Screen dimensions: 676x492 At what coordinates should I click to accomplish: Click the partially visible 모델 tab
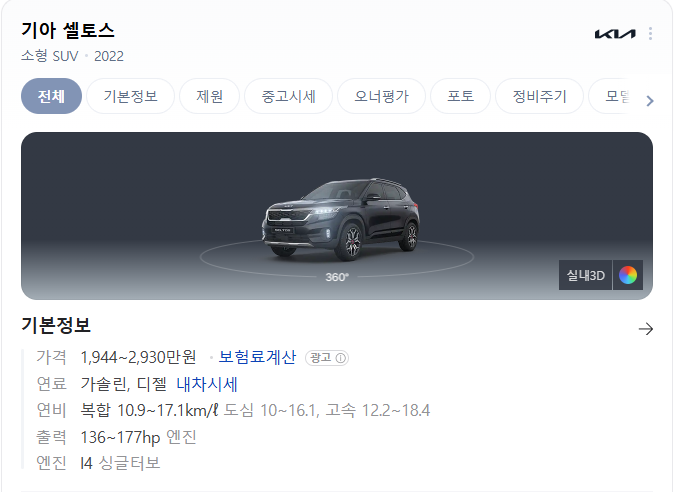(x=612, y=96)
